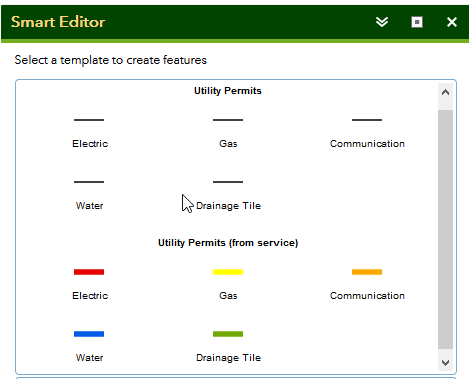Click the Communication label under the orange line

point(367,296)
